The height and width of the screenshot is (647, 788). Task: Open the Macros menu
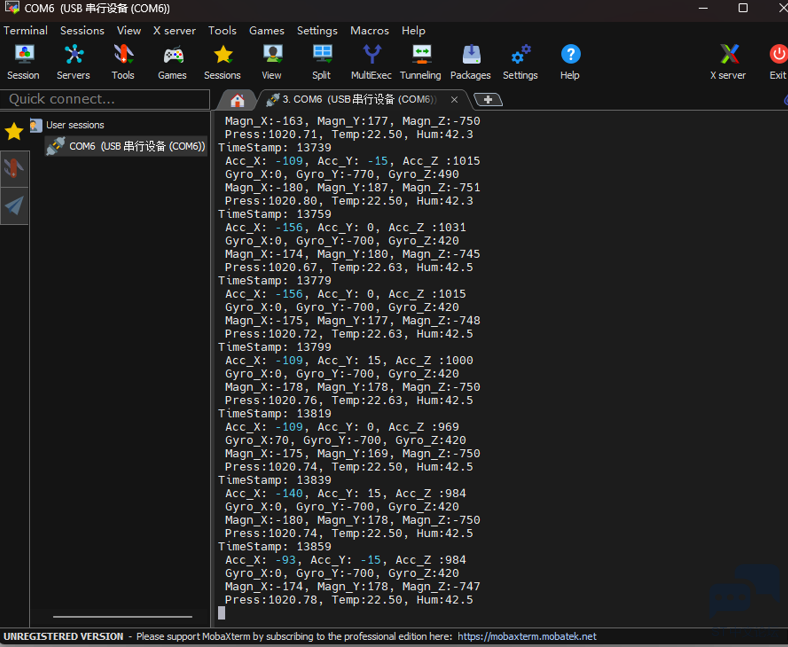click(370, 31)
